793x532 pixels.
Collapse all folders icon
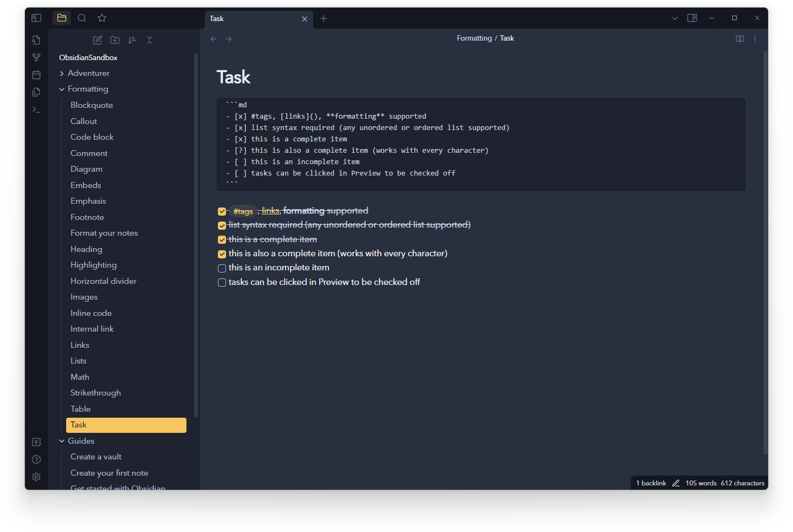coord(150,40)
